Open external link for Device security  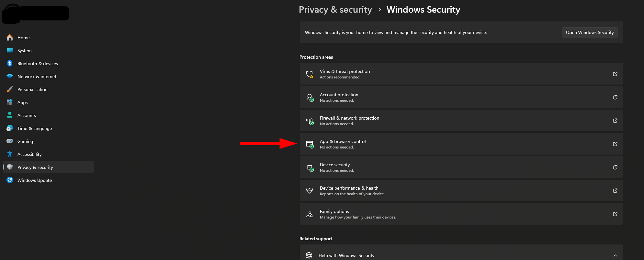[x=615, y=167]
